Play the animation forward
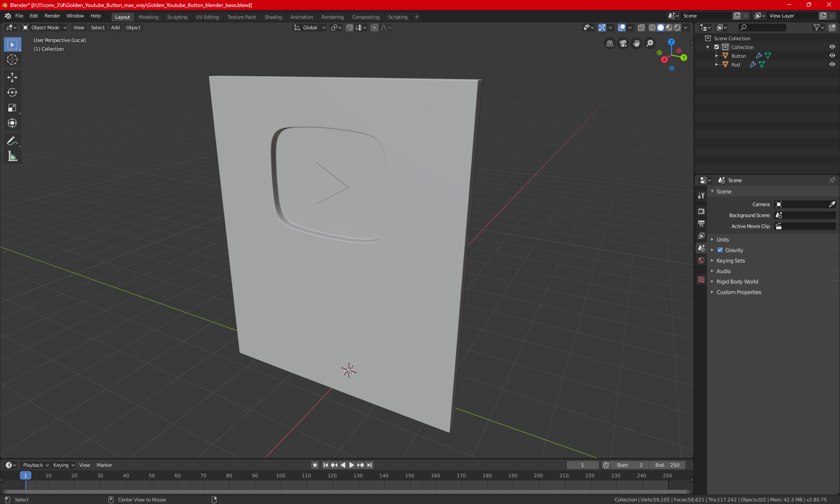The height and width of the screenshot is (504, 840). pyautogui.click(x=351, y=465)
